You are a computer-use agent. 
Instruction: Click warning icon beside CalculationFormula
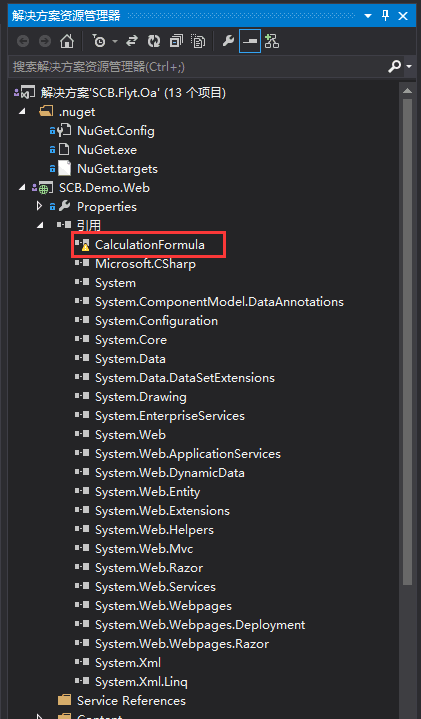pos(85,247)
